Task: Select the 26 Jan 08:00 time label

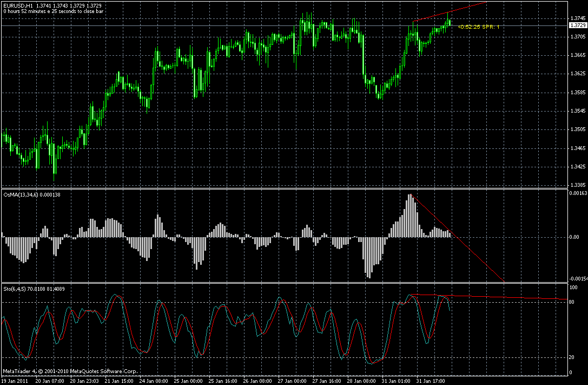Action: 257,381
